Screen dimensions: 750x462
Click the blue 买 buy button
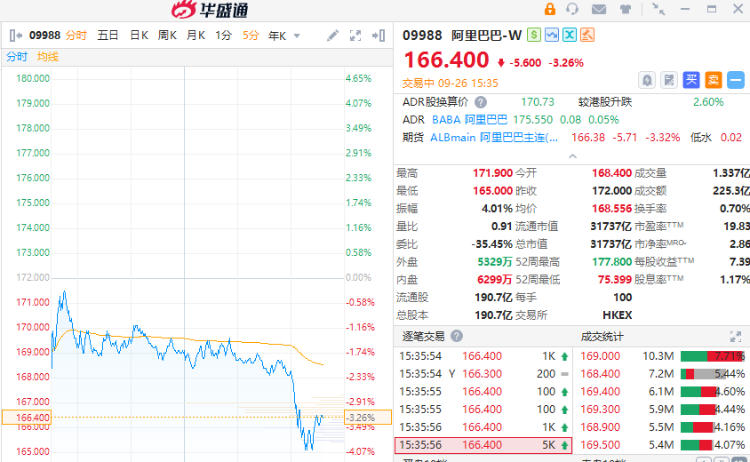(x=691, y=80)
